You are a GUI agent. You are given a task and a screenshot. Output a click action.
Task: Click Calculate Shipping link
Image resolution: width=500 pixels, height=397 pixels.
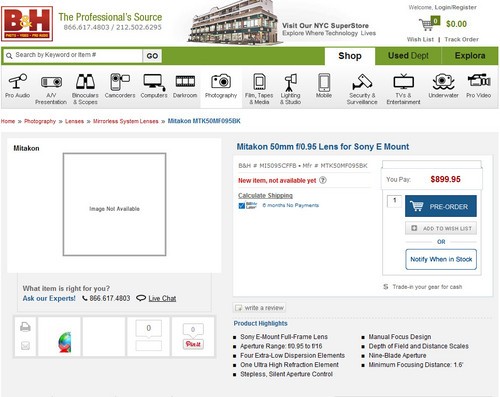point(265,195)
